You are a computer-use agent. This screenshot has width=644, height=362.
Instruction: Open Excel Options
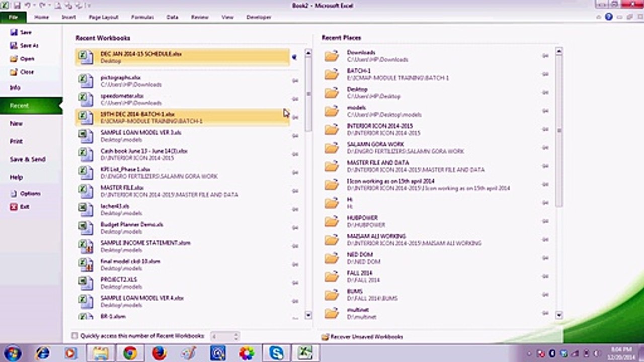tap(25, 194)
